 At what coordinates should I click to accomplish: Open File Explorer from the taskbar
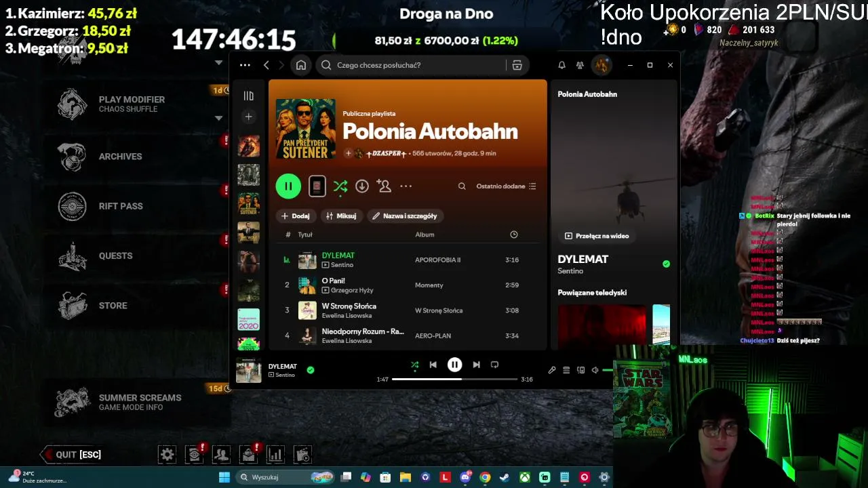click(406, 477)
